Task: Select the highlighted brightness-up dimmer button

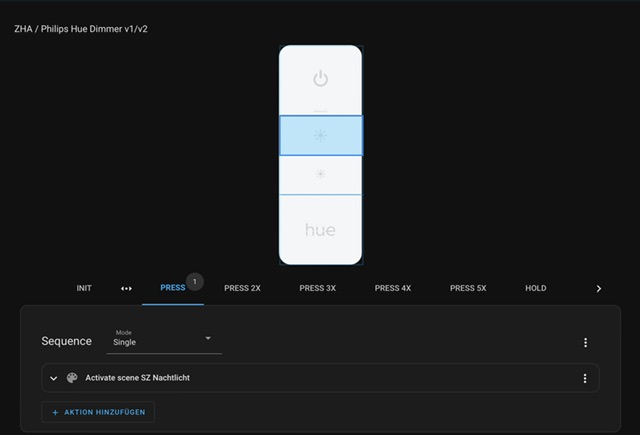Action: (321, 135)
